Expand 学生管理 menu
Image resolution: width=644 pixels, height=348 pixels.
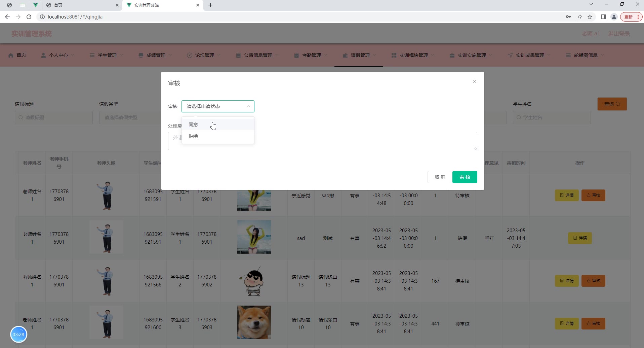(x=107, y=55)
